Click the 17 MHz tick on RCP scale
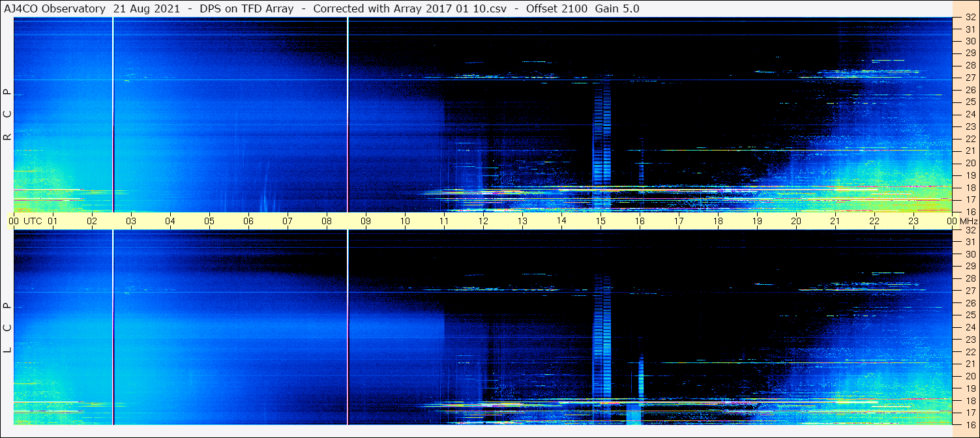980x438 pixels. tap(970, 199)
